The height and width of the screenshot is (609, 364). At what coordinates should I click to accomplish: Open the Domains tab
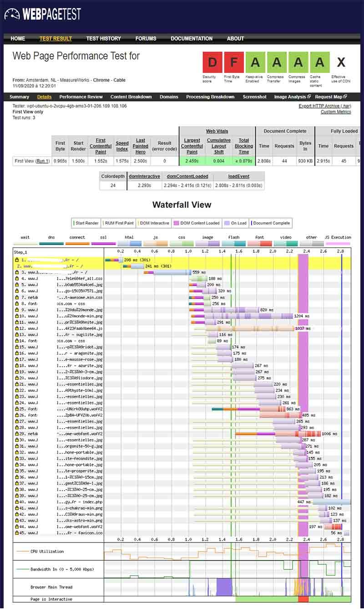169,97
